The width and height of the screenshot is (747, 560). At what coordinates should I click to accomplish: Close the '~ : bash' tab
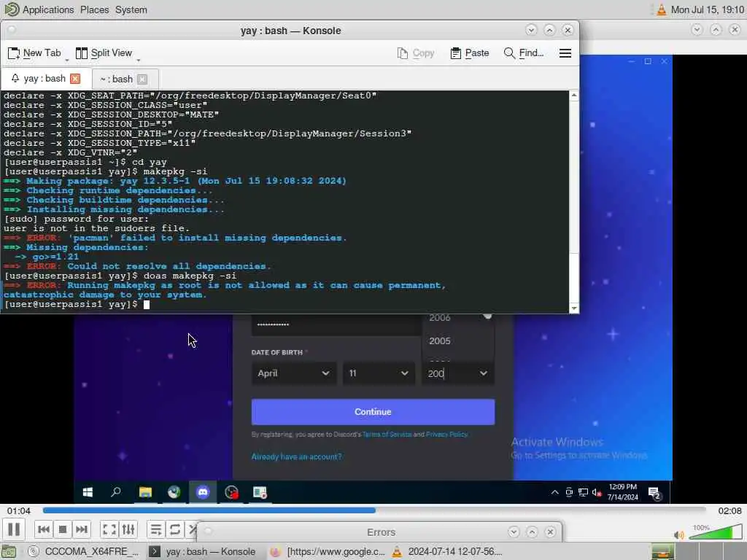coord(142,79)
